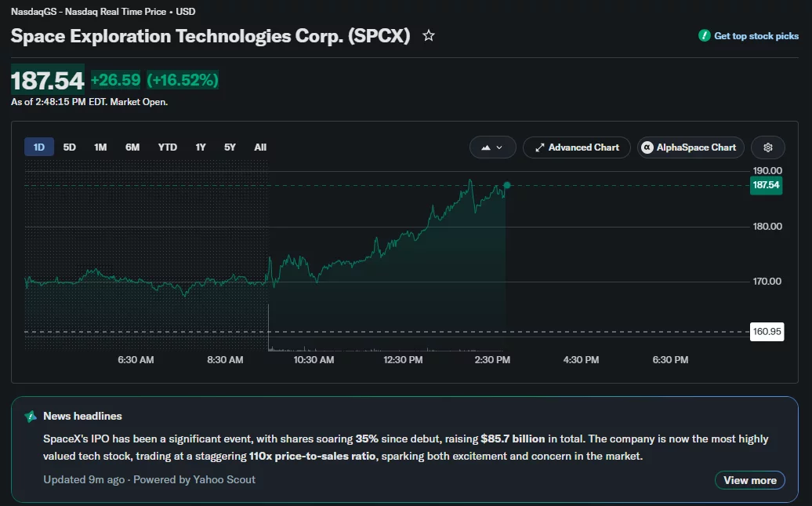Click the 4:30 PM time axis label
This screenshot has height=506, width=812.
(581, 360)
